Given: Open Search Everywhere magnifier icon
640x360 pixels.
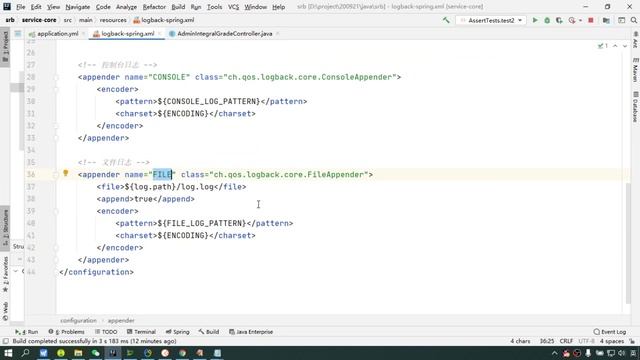Looking at the screenshot, I should [633, 20].
